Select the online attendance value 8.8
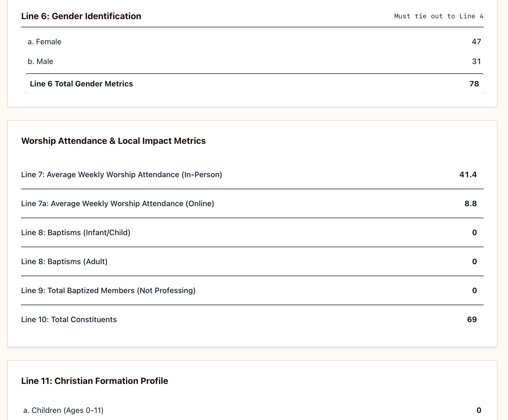Screen dimensions: 508x420 [x=471, y=204]
